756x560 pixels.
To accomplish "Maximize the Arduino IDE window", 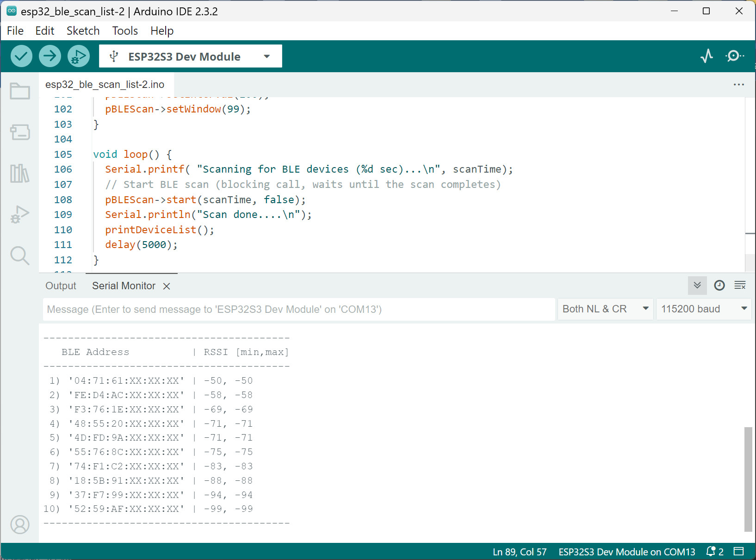I will pos(706,11).
